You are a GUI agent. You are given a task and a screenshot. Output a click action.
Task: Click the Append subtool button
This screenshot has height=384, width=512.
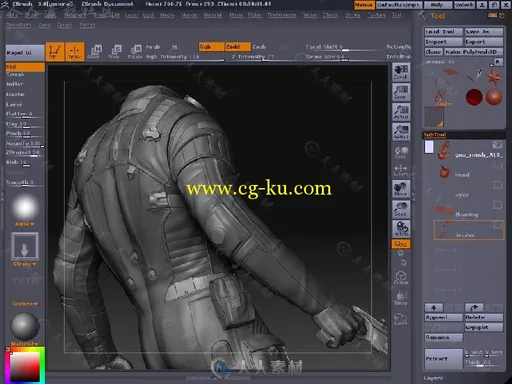coord(444,317)
